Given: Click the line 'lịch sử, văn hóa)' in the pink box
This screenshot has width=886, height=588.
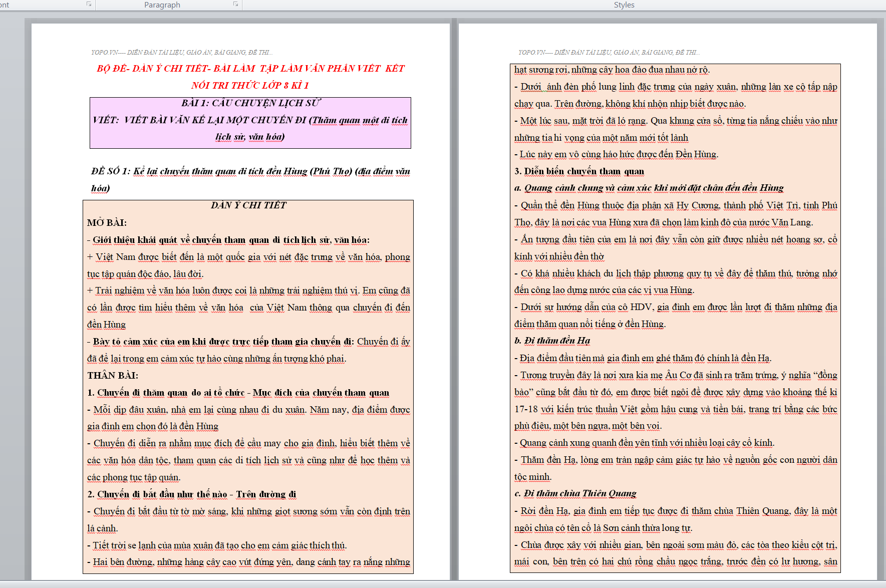Looking at the screenshot, I should tap(250, 137).
